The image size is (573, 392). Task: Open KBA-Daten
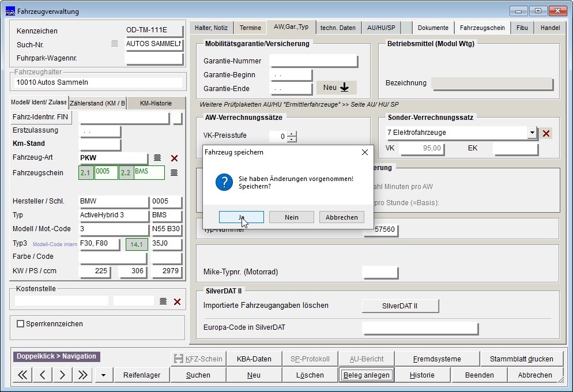click(254, 359)
